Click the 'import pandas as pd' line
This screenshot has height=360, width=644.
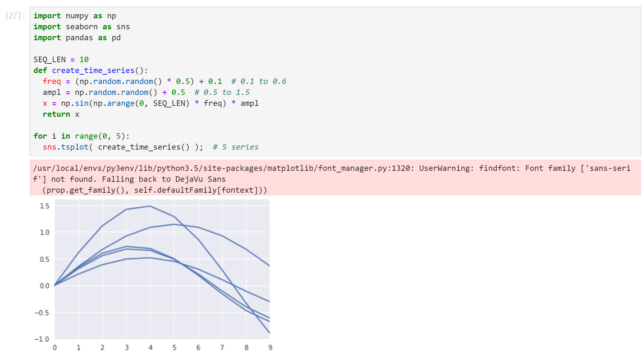pyautogui.click(x=77, y=38)
